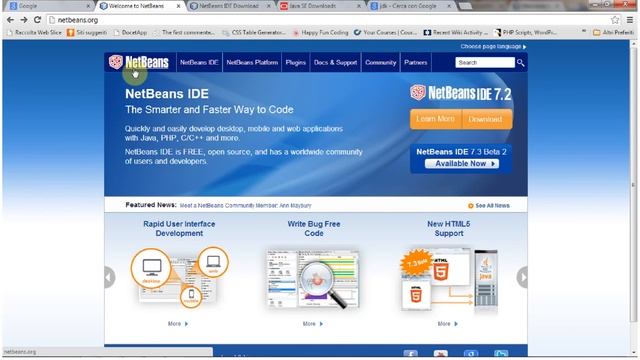Open the Rapid User Interface Development illustration
Image resolution: width=640 pixels, height=360 pixels.
pos(179,277)
